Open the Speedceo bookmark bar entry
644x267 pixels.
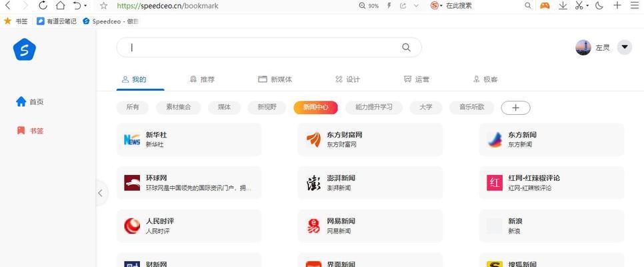[110, 21]
